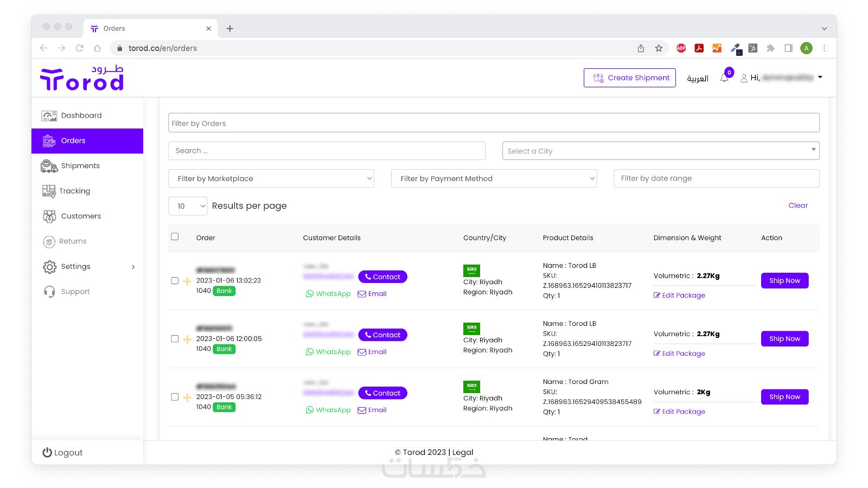Click the Filter by date range field

point(716,178)
